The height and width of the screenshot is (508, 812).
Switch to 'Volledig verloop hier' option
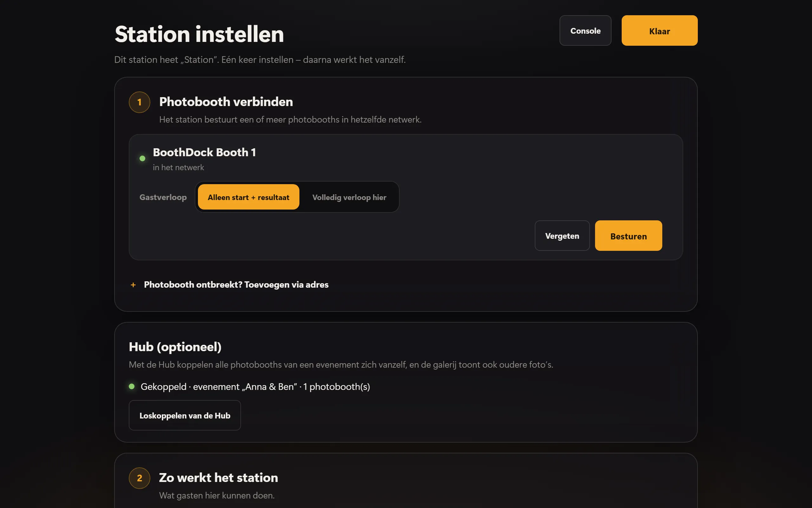(349, 197)
